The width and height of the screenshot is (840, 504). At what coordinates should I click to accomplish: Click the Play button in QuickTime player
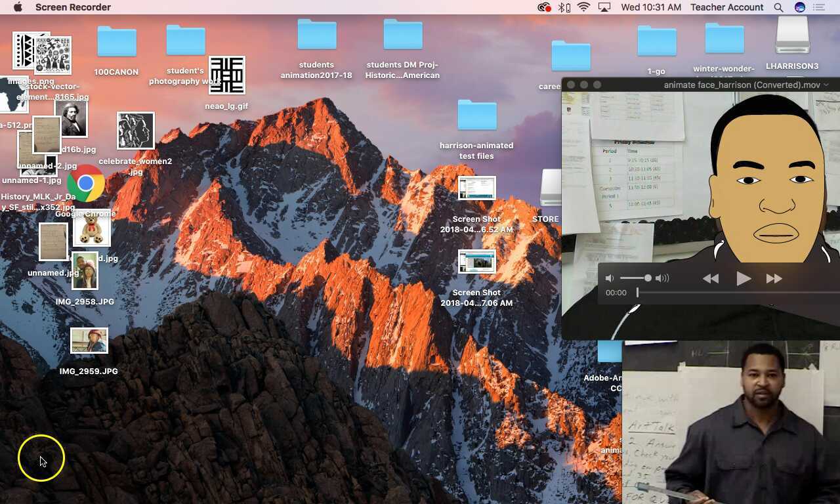[743, 278]
